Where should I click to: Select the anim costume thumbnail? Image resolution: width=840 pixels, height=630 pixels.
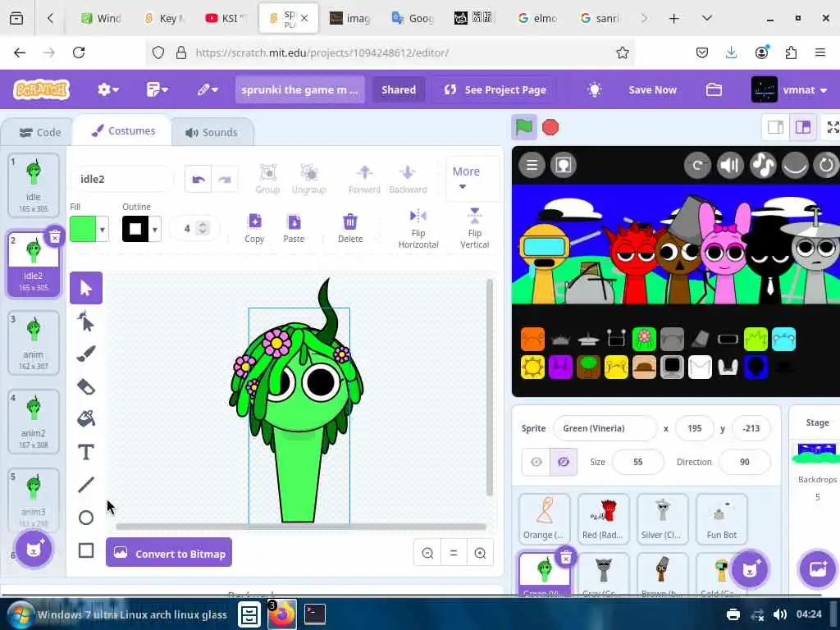33,343
